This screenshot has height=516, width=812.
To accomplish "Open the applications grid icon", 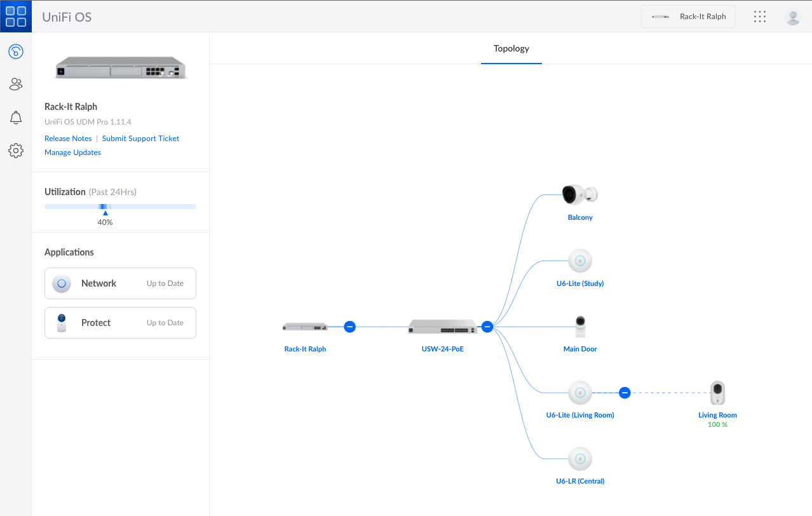I will tap(759, 17).
